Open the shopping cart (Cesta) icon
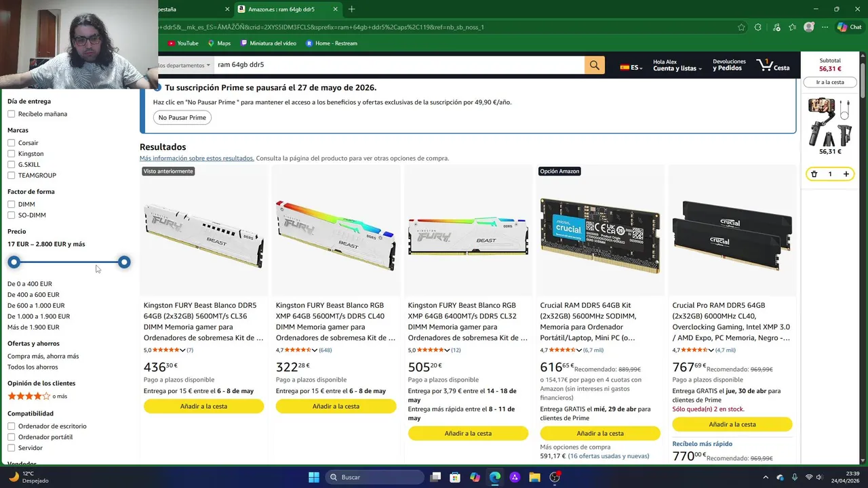Screen dimensions: 868x488 pyautogui.click(x=773, y=65)
